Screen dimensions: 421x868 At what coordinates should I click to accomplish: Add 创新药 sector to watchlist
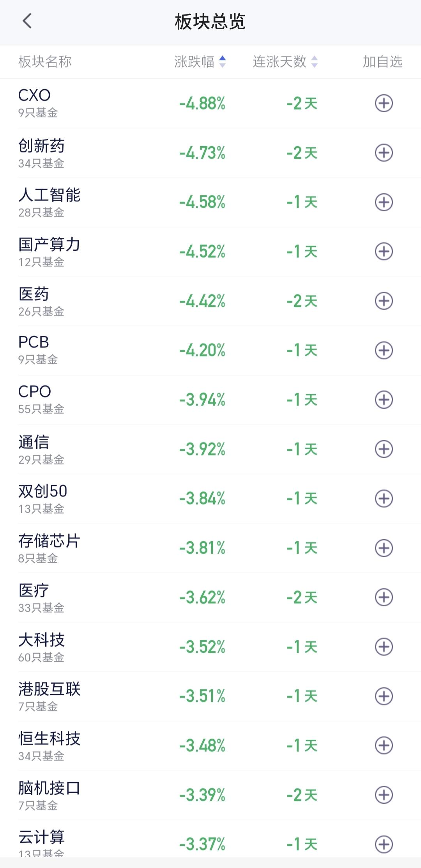point(384,153)
